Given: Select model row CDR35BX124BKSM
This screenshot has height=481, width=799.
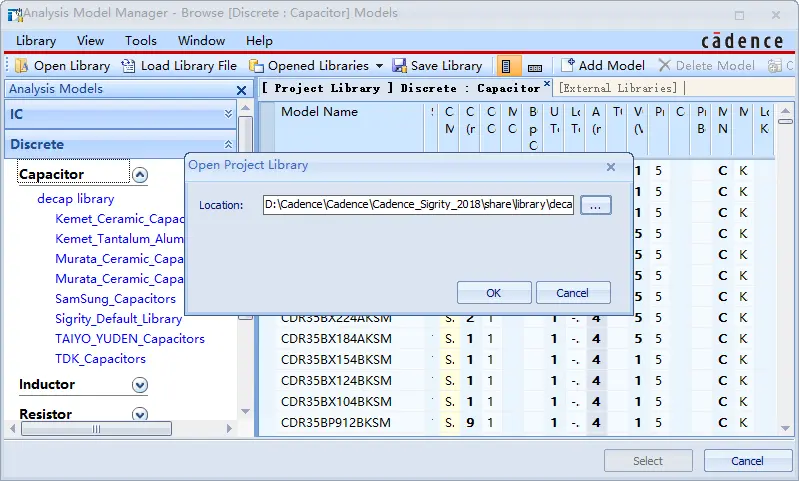Looking at the screenshot, I should point(336,381).
